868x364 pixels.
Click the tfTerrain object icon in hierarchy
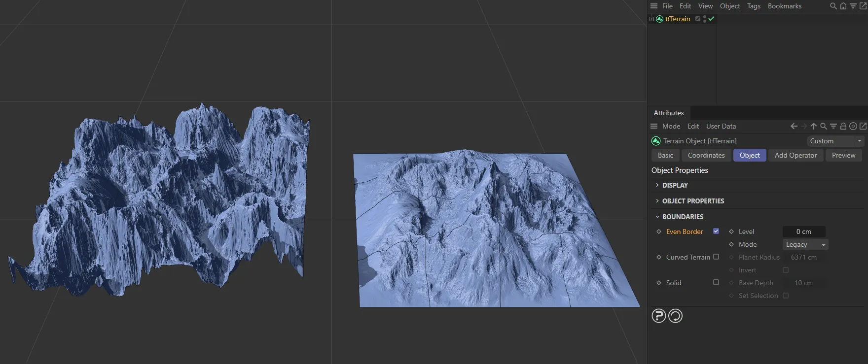(659, 19)
